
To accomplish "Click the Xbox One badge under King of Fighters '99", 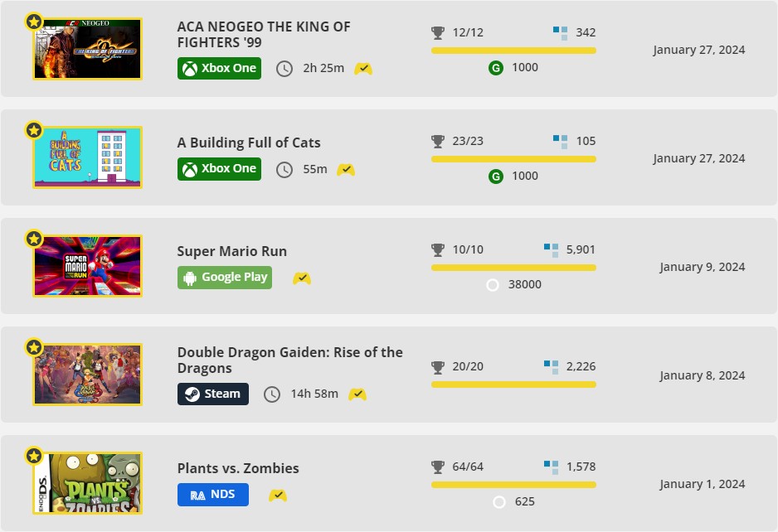I will [219, 69].
